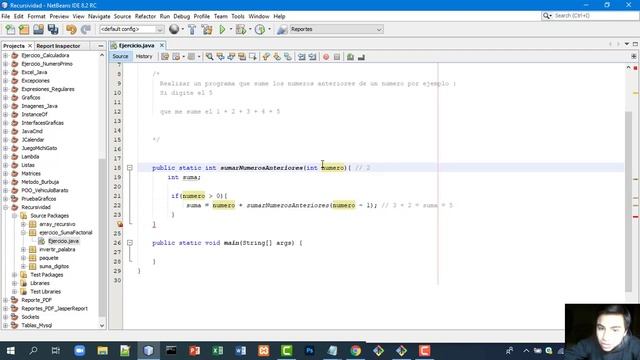The image size is (640, 360).
Task: Click the Toggle Bookmark icon in editor toolbar
Action: [288, 57]
